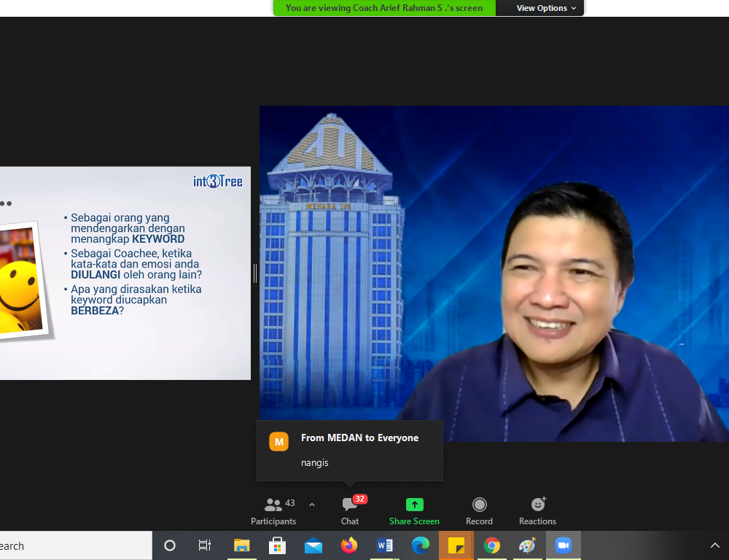
Task: Open Google Chrome from the taskbar
Action: pyautogui.click(x=492, y=545)
